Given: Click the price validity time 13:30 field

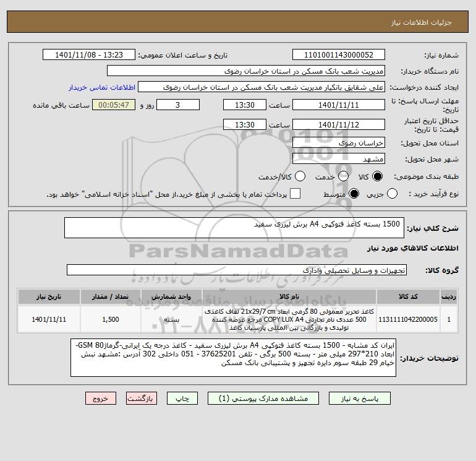Looking at the screenshot, I should (x=245, y=124).
